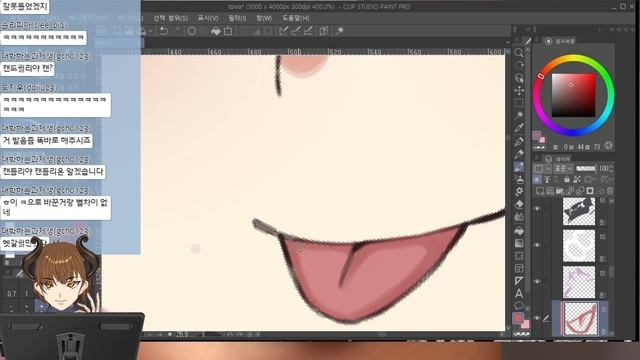Open the 표시(V) menu
Viewport: 640px width, 360px height.
click(208, 18)
